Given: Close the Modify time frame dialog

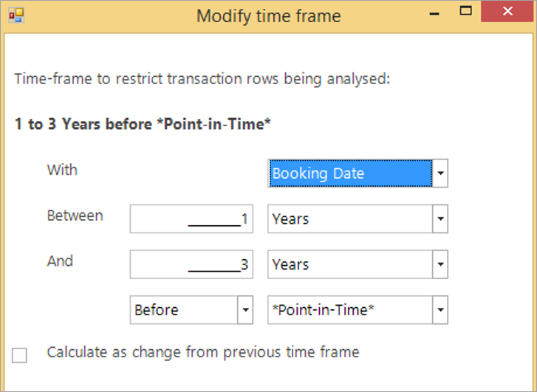Looking at the screenshot, I should [507, 11].
